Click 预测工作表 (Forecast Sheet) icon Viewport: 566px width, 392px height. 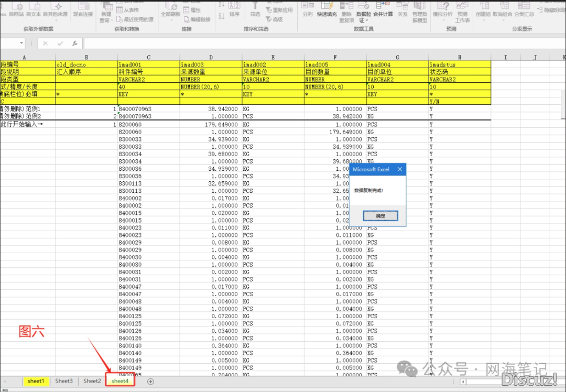tap(462, 12)
